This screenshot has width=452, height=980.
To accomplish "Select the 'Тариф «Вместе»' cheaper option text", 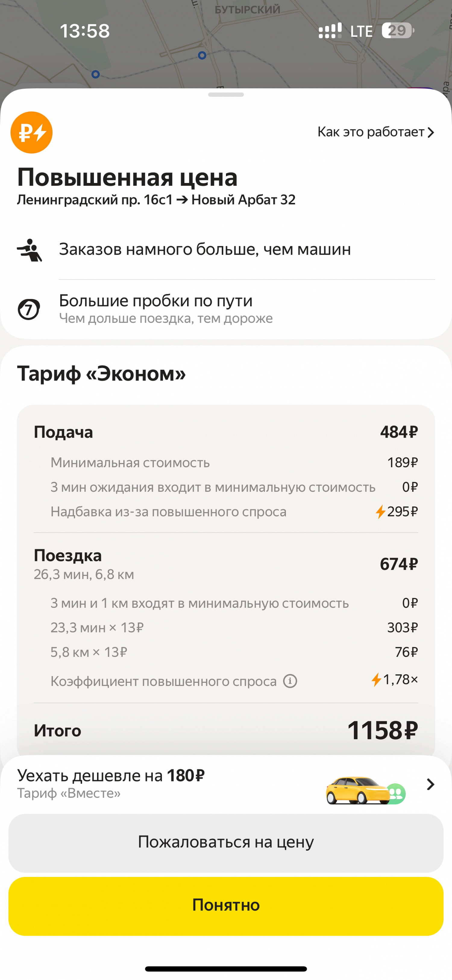I will (x=69, y=793).
